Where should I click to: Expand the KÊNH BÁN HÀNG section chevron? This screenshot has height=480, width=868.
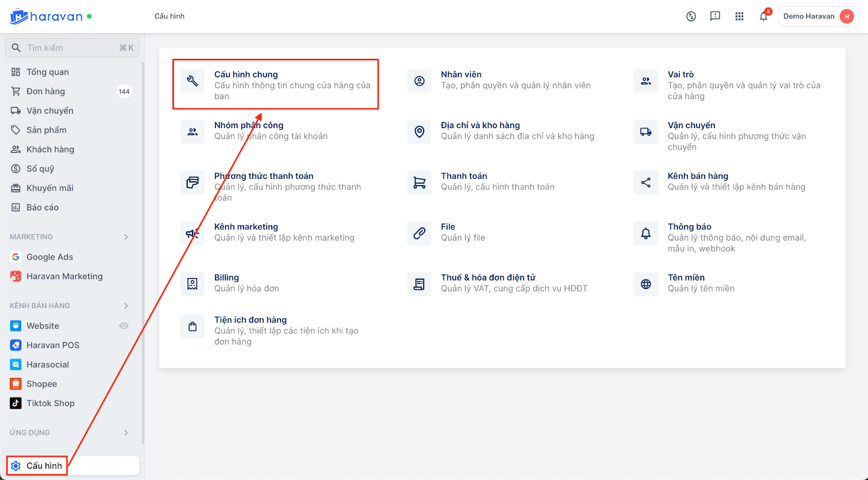[x=126, y=306]
